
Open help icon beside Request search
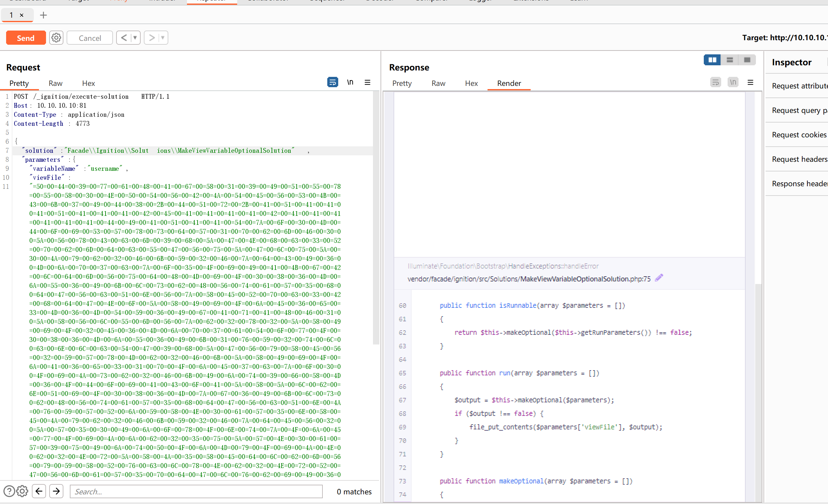pos(9,491)
